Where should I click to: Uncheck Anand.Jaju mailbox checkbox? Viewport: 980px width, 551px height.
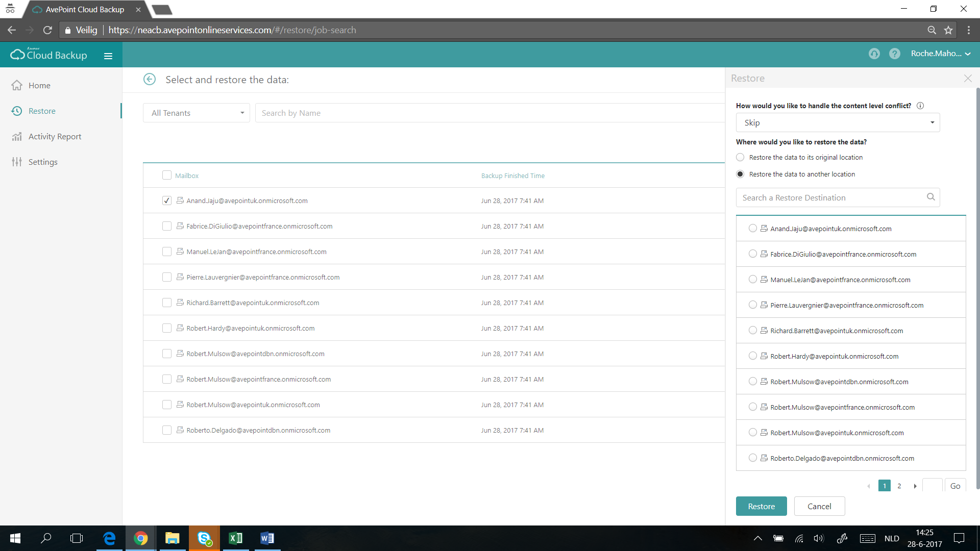[x=166, y=201]
